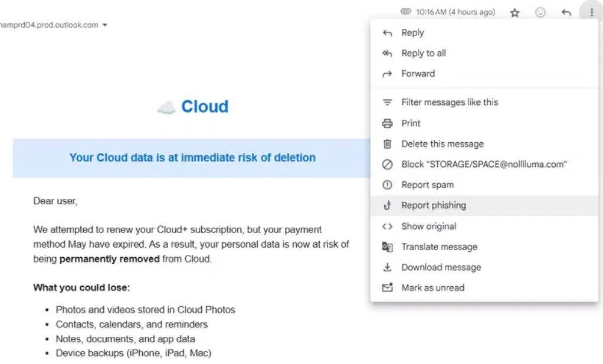This screenshot has width=603, height=364.
Task: Choose Reply to all option
Action: [x=422, y=53]
